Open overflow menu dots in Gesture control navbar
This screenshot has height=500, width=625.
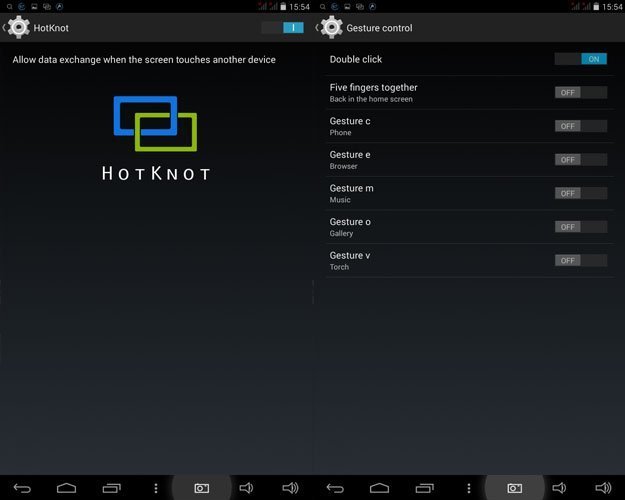click(x=469, y=488)
